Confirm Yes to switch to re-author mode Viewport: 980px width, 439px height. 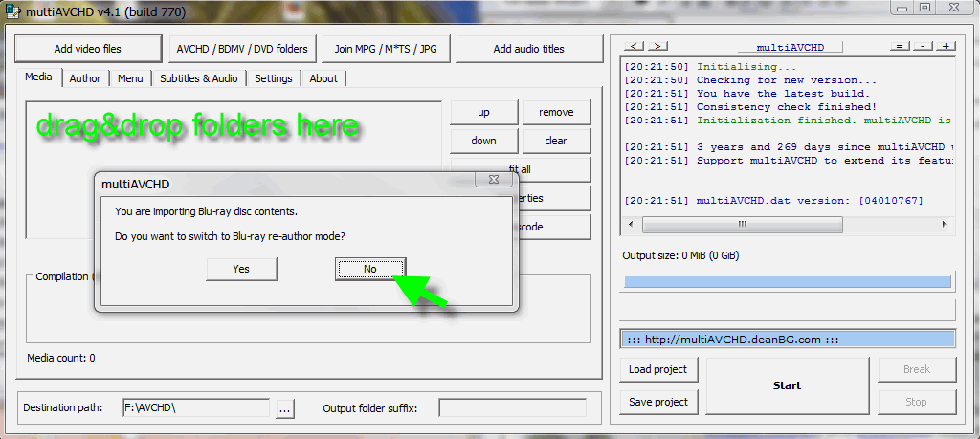click(x=241, y=270)
